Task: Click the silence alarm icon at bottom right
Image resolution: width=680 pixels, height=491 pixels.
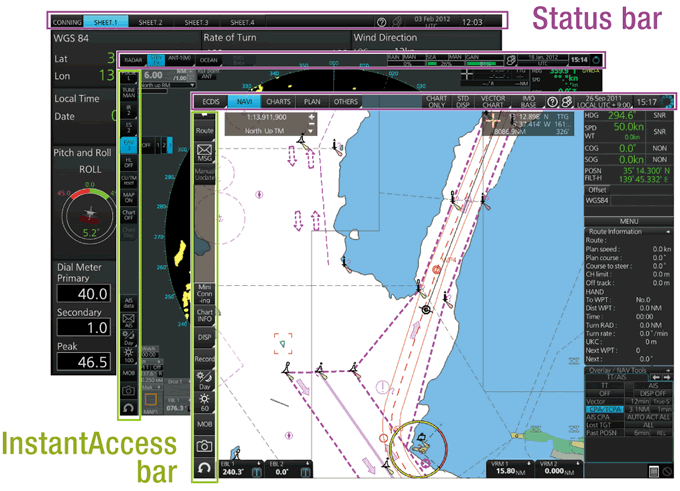Action: click(668, 471)
